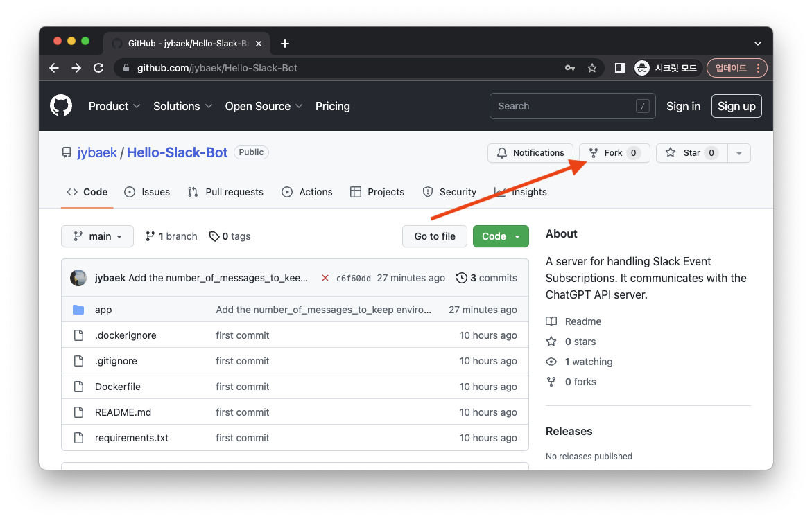Screen dimensions: 812x521
Task: Click the Go to file button
Action: pos(435,236)
